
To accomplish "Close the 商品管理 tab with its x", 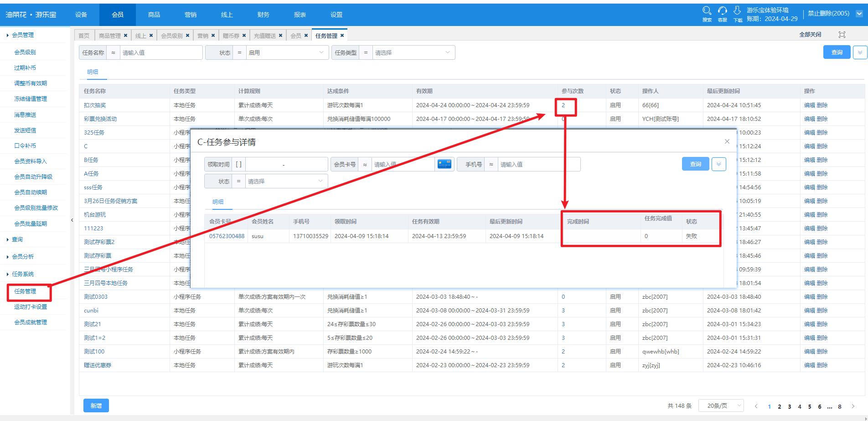I will (125, 36).
